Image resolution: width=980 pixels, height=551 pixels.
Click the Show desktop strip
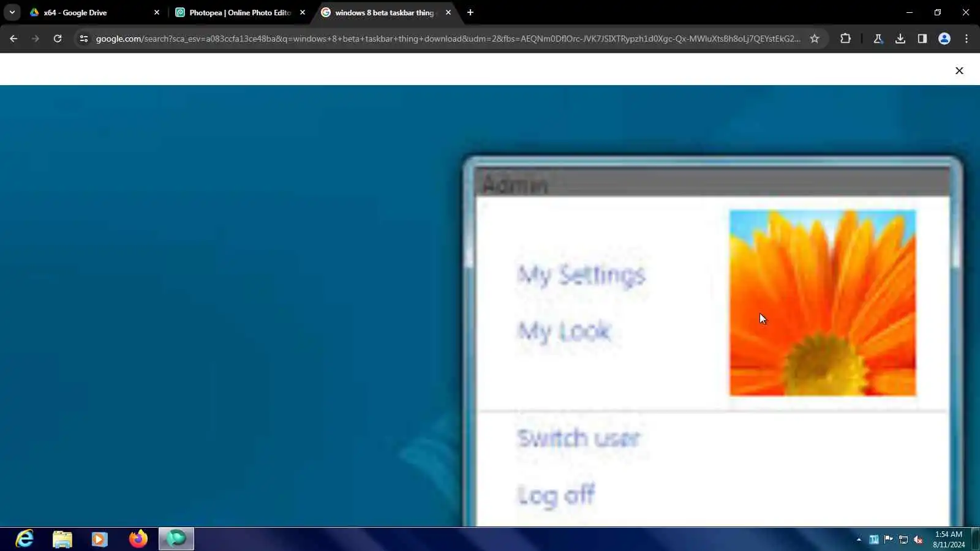[976, 539]
